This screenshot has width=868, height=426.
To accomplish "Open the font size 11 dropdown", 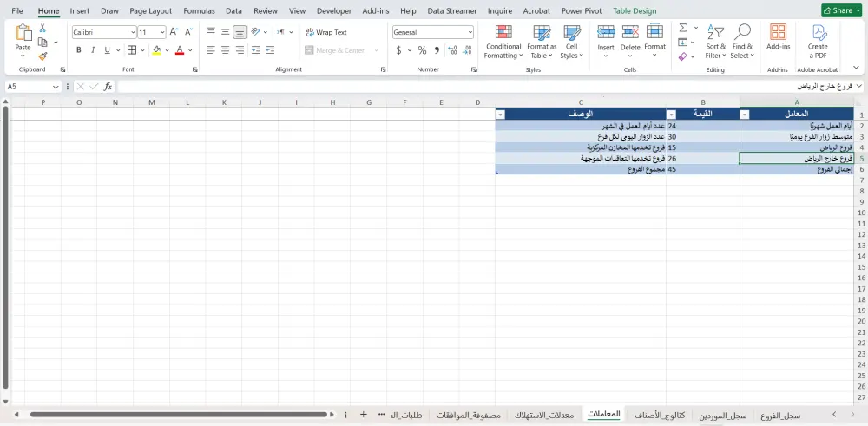I will coord(162,33).
